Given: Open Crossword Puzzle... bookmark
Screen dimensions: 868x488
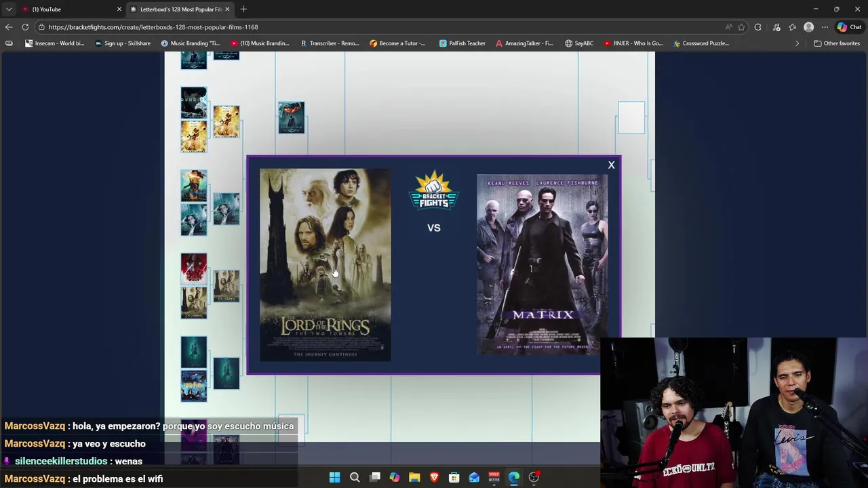Looking at the screenshot, I should [701, 43].
